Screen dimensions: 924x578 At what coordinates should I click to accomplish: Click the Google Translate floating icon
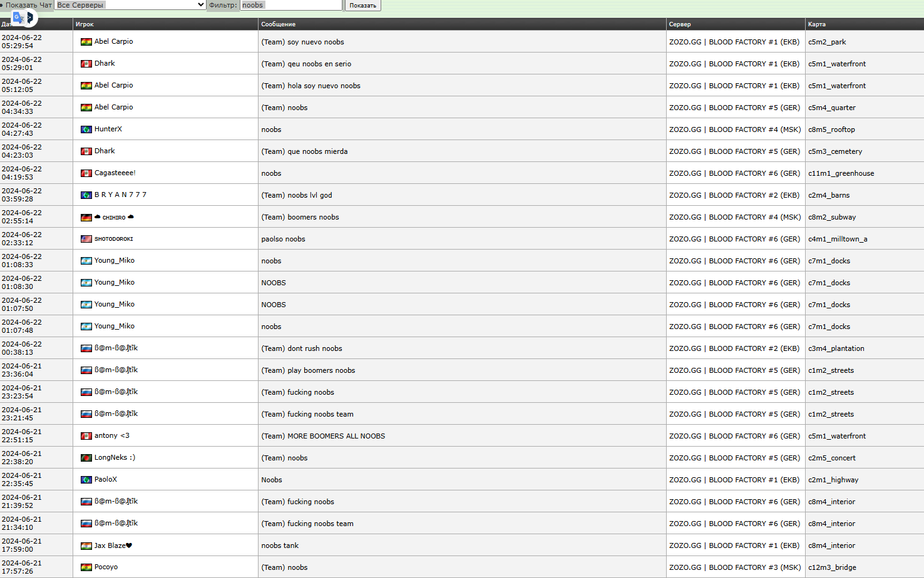pyautogui.click(x=23, y=18)
